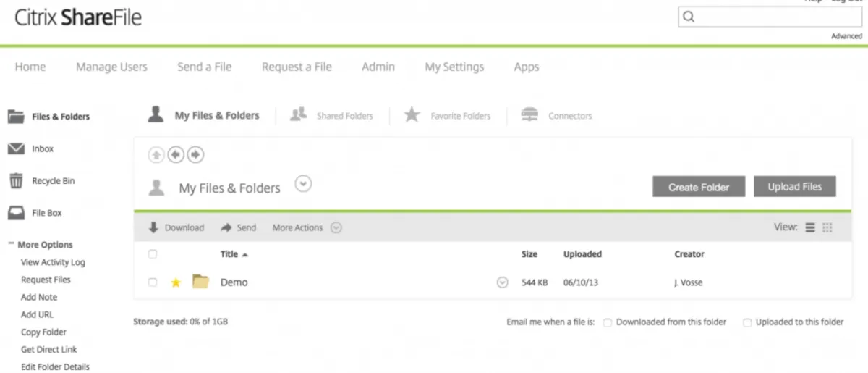Click the Favorite Folders tab label

coord(461,116)
